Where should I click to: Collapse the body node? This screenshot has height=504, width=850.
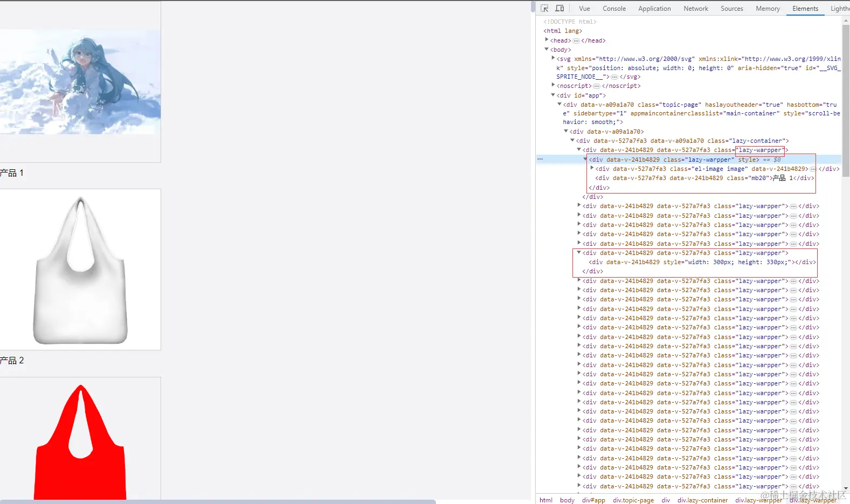point(547,49)
